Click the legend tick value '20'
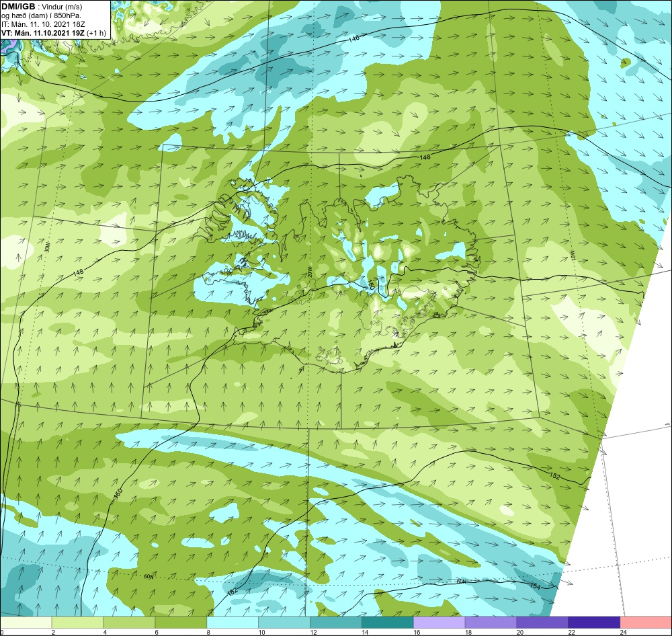672x636 pixels. [520, 632]
